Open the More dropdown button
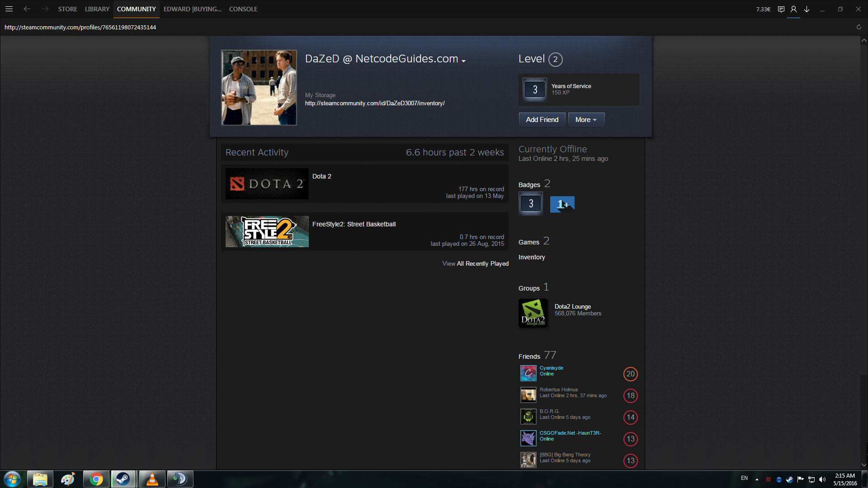The height and width of the screenshot is (488, 868). click(586, 120)
